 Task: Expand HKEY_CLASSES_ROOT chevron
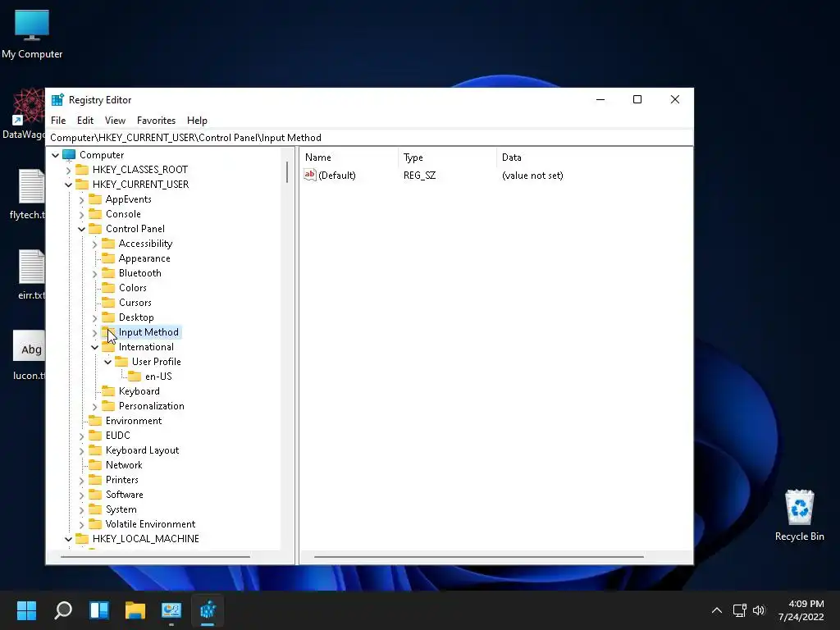point(69,171)
